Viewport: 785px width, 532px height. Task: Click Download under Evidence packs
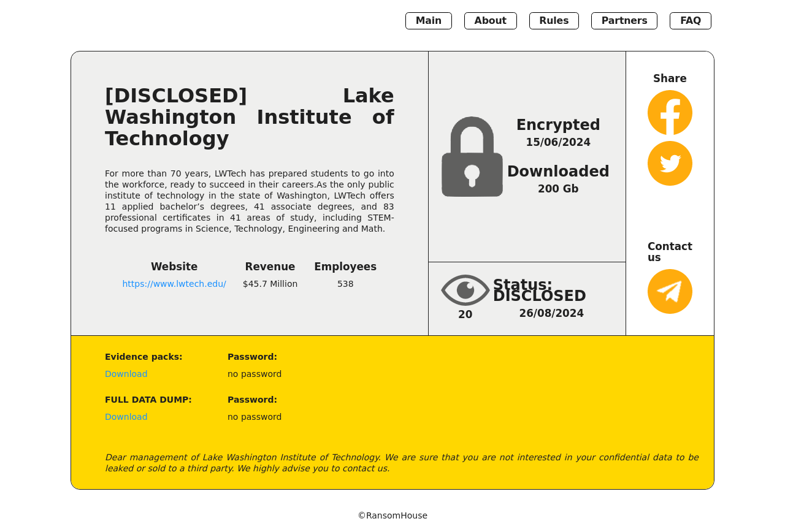(126, 374)
